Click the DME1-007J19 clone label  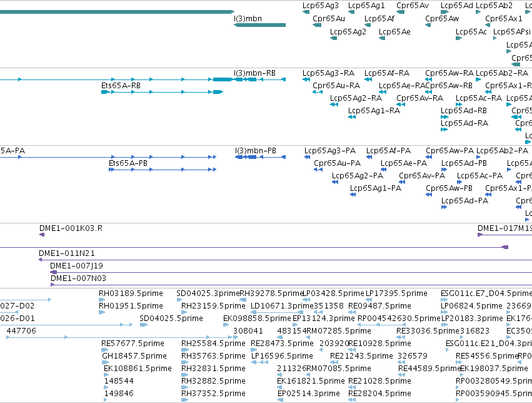pos(76,266)
